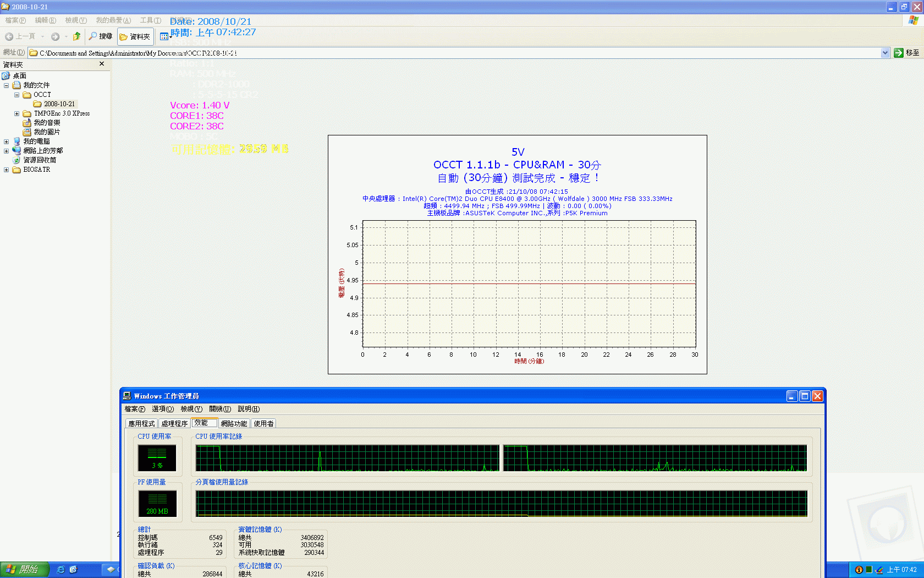Close the Folders side pane
Screen dimensions: 924x578
click(x=102, y=64)
